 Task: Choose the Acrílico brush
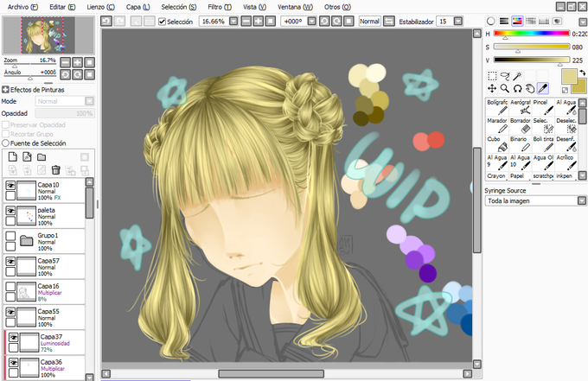click(566, 162)
